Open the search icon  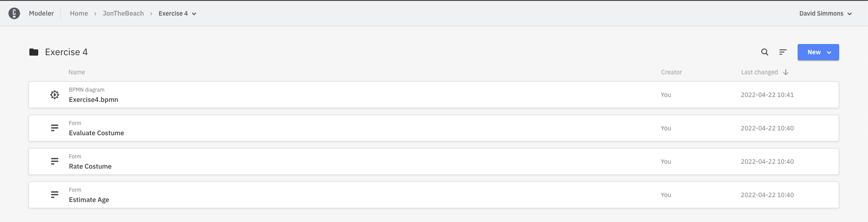click(x=765, y=52)
